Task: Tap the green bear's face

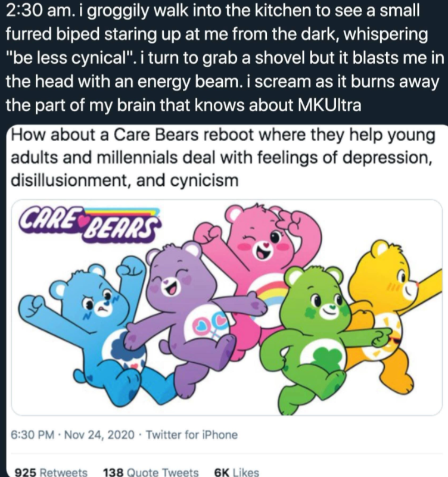Action: (x=322, y=303)
